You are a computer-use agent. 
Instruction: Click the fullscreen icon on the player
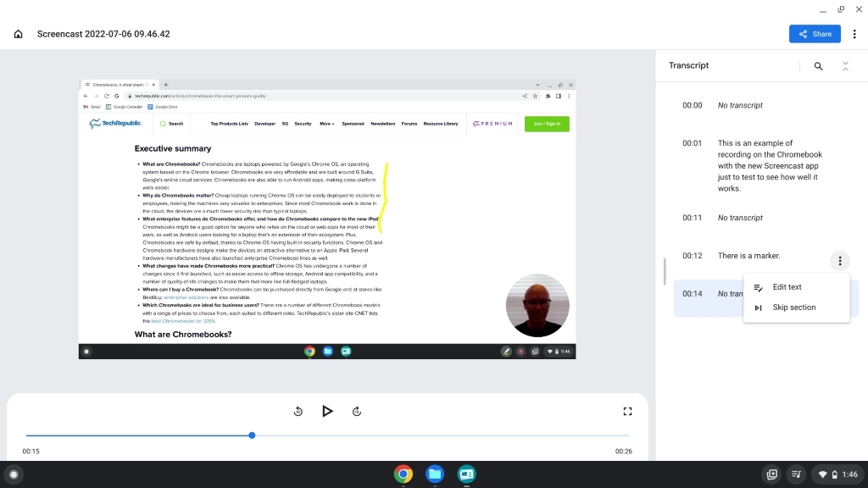click(627, 411)
